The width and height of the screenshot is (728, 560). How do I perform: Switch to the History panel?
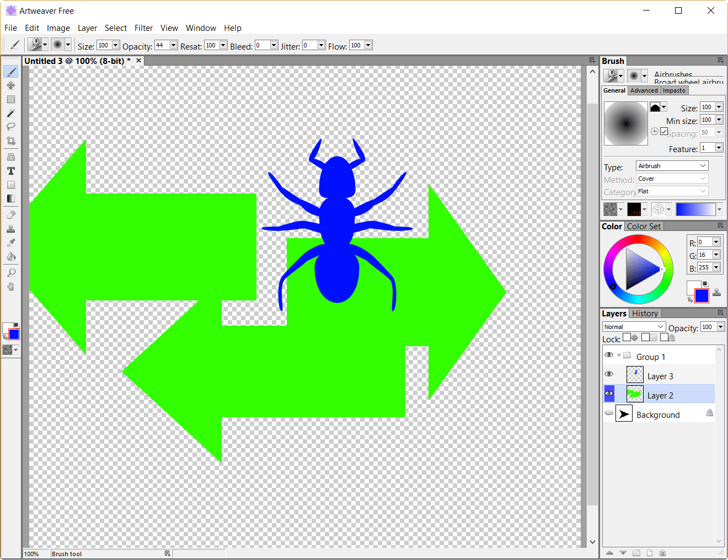645,313
